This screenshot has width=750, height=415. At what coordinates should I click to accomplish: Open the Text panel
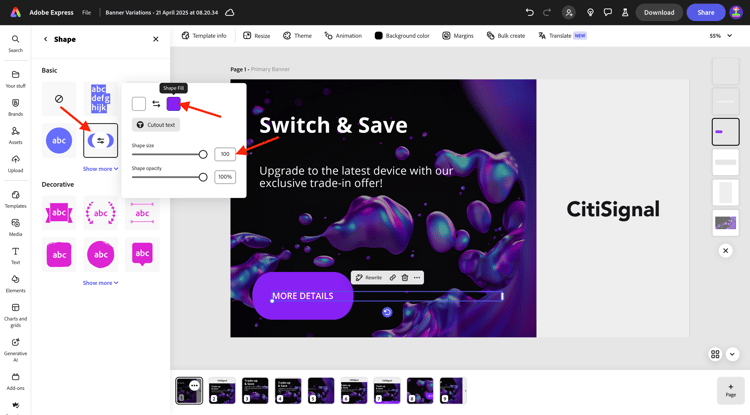coord(15,255)
